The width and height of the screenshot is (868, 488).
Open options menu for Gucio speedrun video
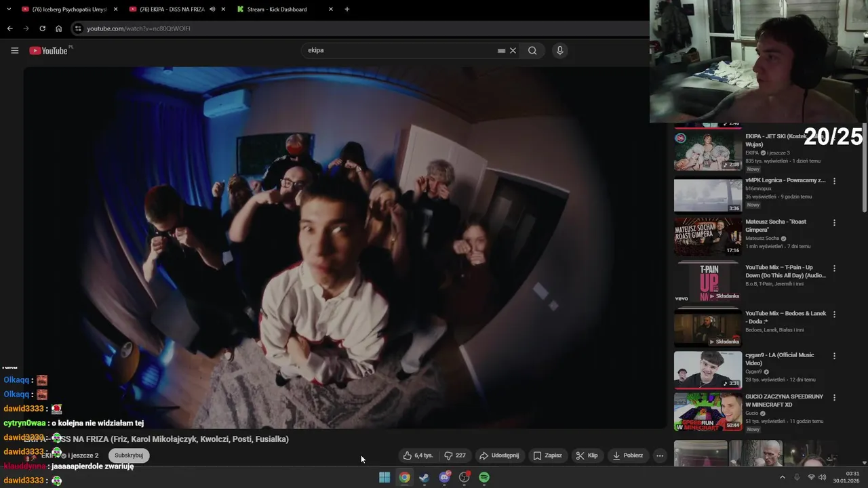click(834, 397)
